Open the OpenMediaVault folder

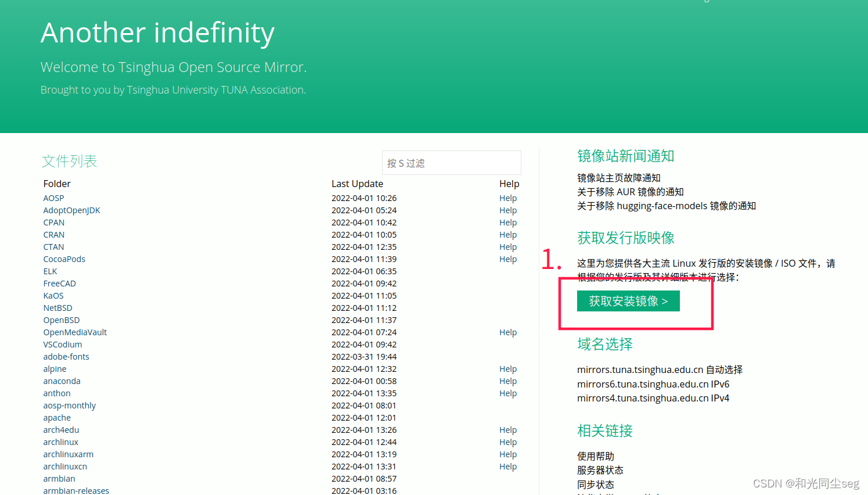tap(75, 332)
